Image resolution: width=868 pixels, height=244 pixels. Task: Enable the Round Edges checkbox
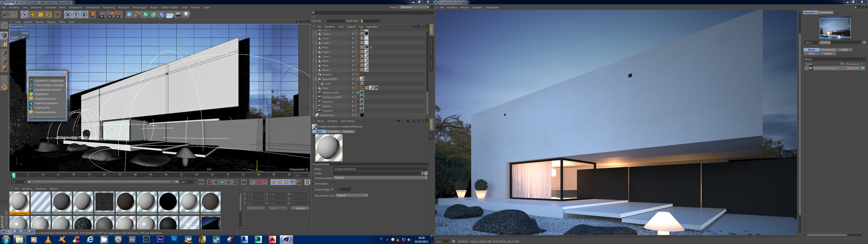tap(333, 189)
